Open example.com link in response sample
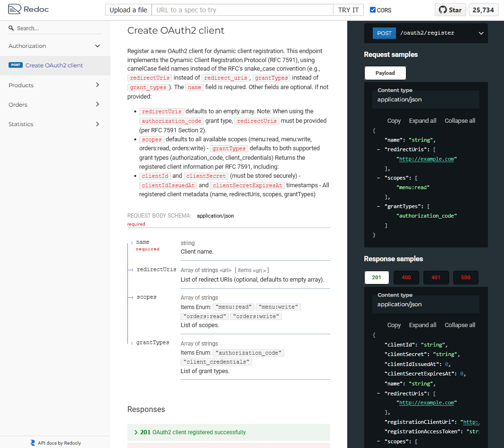The width and height of the screenshot is (504, 448). coord(426,402)
